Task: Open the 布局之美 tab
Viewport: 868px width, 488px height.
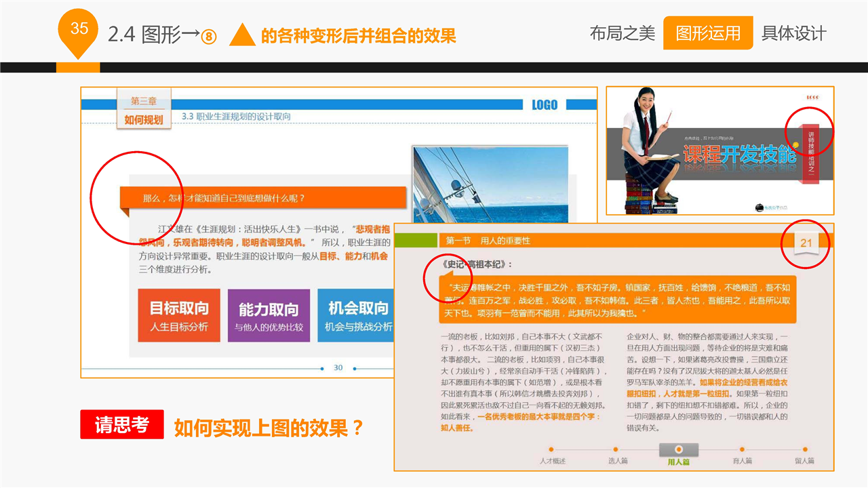Action: (622, 33)
